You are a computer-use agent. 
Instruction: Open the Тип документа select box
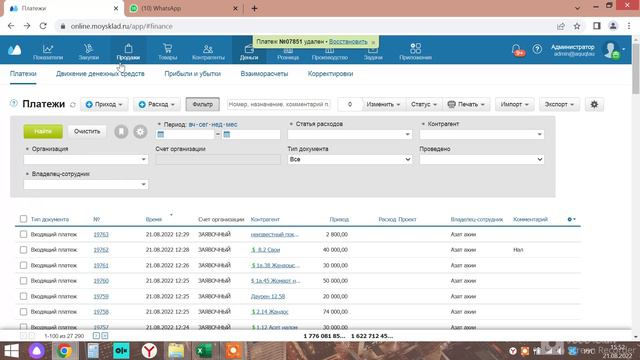[350, 160]
